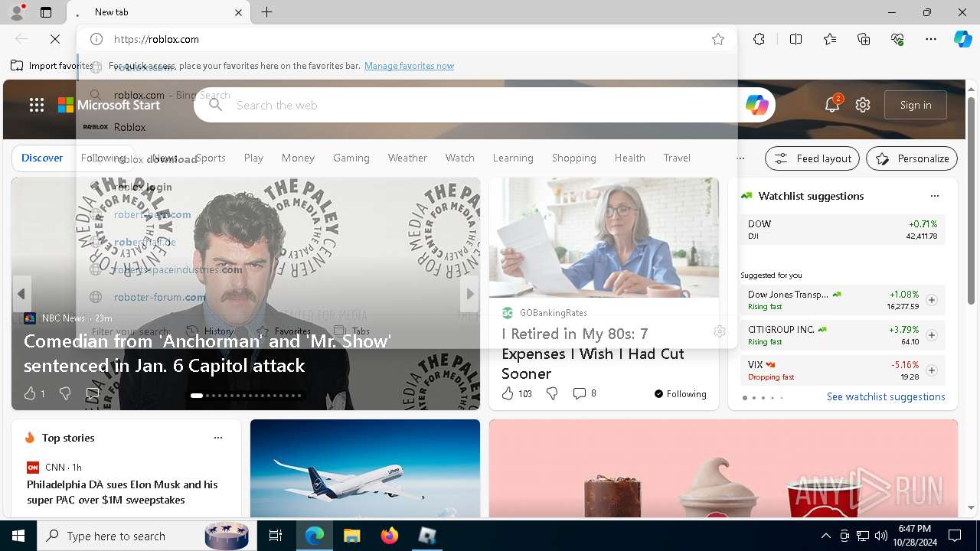Image resolution: width=980 pixels, height=551 pixels.
Task: Switch to the Play tab
Action: point(253,158)
